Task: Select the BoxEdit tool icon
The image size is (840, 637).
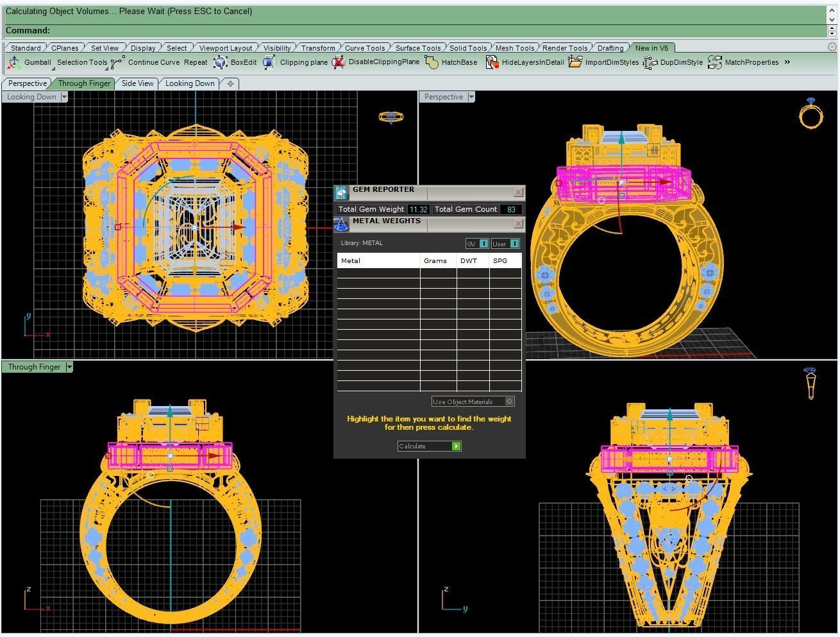Action: pyautogui.click(x=221, y=62)
